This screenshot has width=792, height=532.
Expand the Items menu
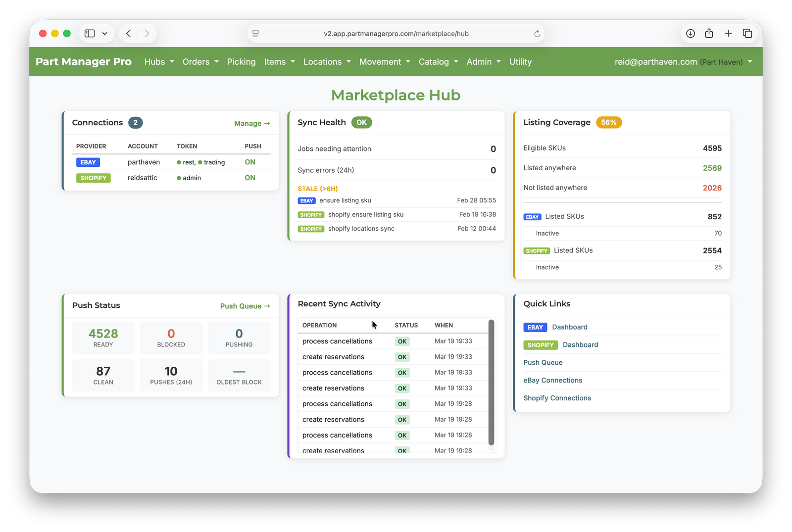pyautogui.click(x=279, y=62)
